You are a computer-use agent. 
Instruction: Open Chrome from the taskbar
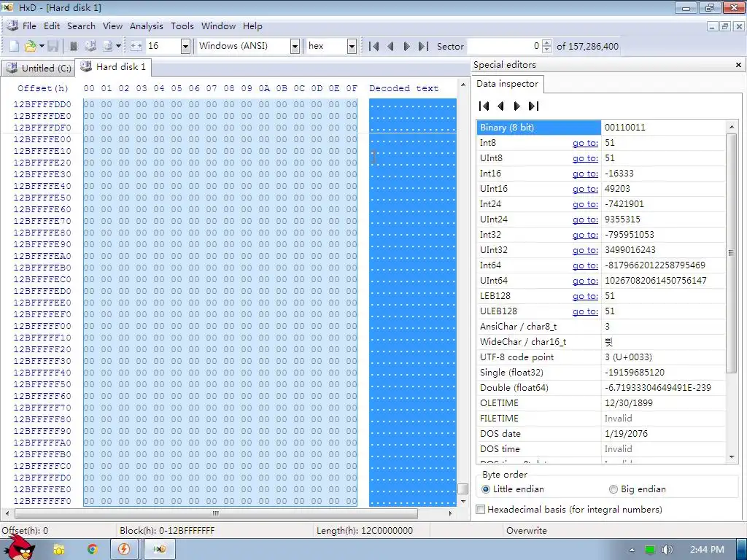pos(92,550)
